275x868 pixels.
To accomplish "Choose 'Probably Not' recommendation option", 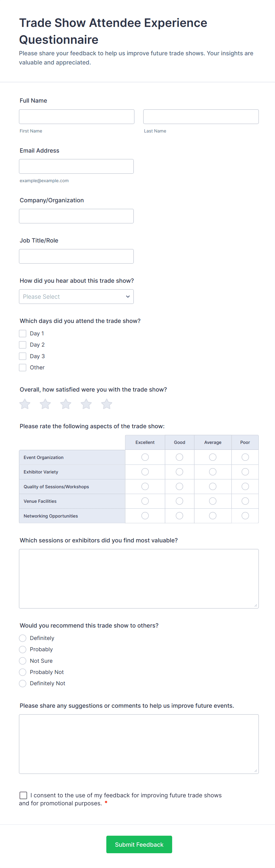I will [x=22, y=672].
